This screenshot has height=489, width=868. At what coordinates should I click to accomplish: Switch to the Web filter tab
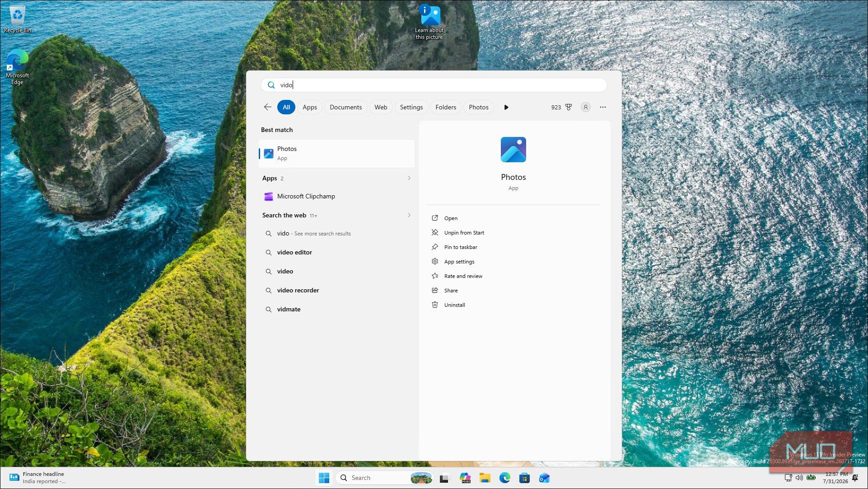pyautogui.click(x=381, y=107)
